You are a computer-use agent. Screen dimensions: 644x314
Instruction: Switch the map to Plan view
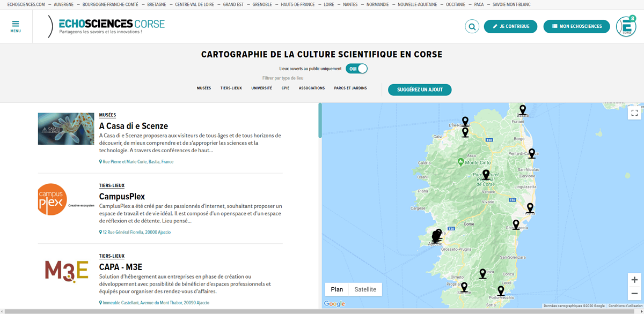tap(337, 289)
